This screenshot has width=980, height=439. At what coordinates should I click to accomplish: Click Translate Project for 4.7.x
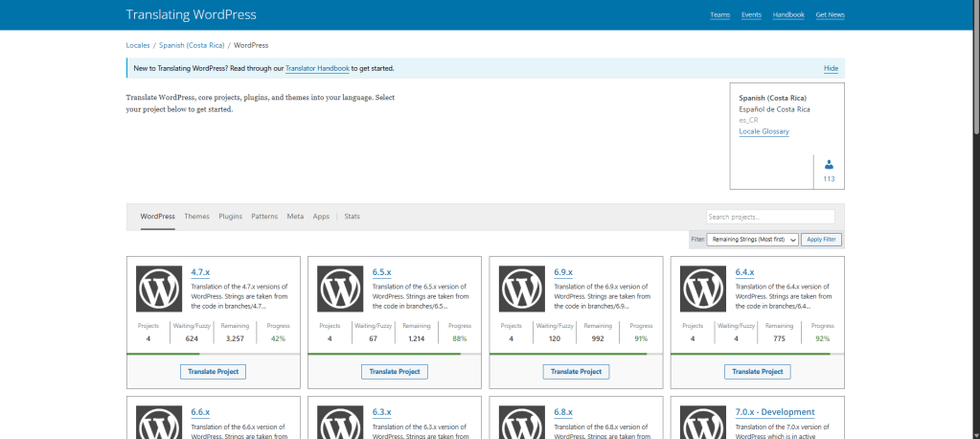click(213, 372)
